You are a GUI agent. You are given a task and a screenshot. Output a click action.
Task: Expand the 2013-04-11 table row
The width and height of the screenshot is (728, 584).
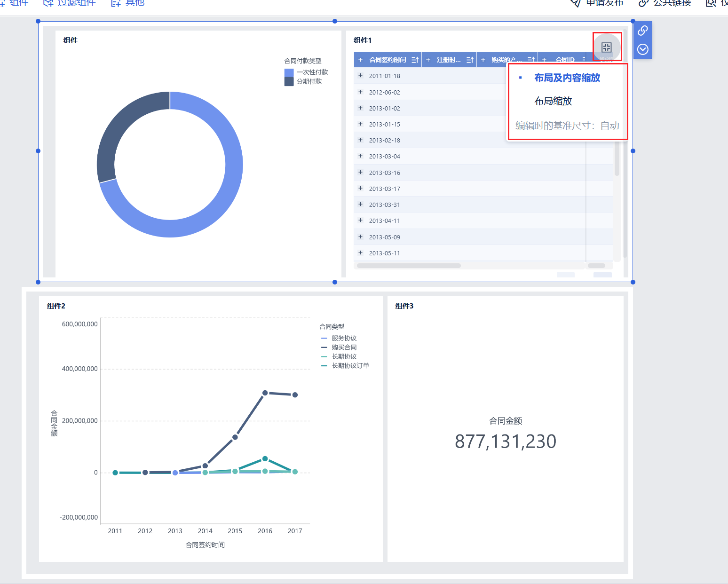coord(360,221)
